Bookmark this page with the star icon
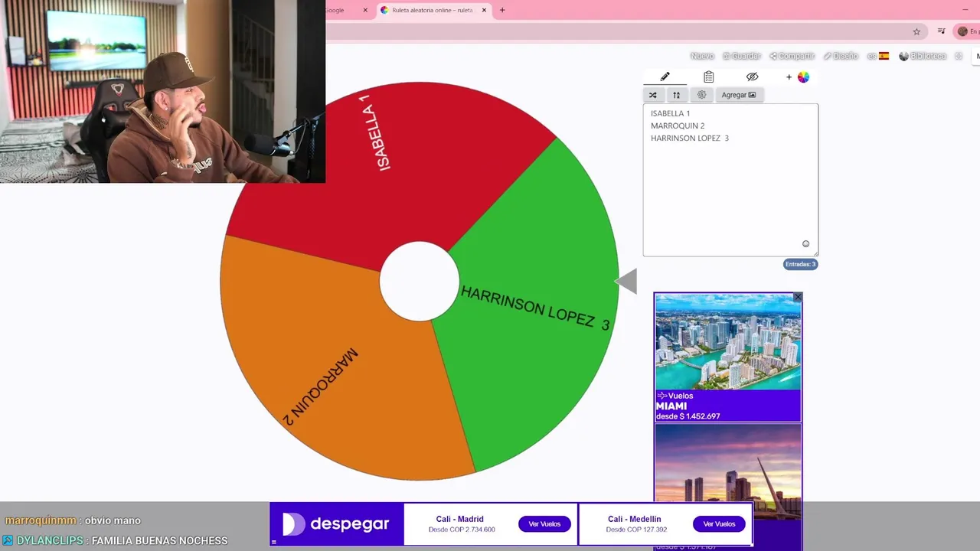Image resolution: width=980 pixels, height=551 pixels. point(916,31)
